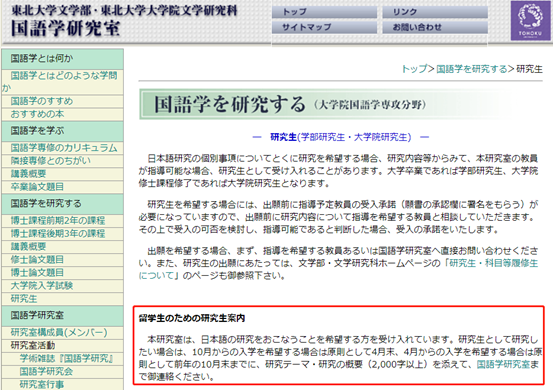Click the Tohoku University logo icon
Image resolution: width=553 pixels, height=390 pixels.
tap(530, 20)
